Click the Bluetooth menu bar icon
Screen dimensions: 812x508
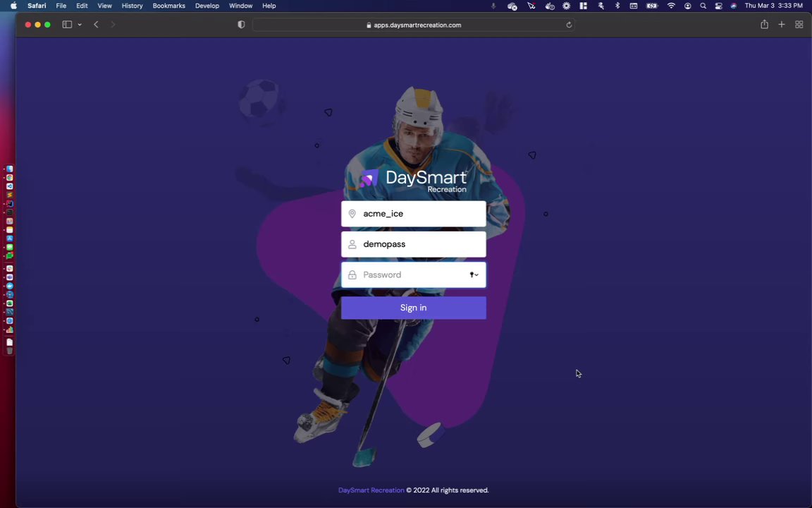pos(617,6)
